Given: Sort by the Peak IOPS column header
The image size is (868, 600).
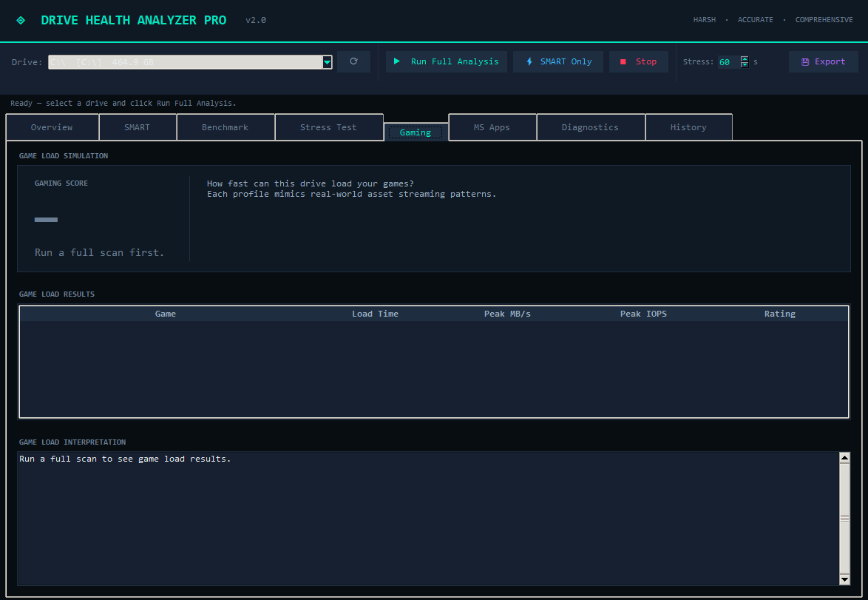Looking at the screenshot, I should [643, 314].
